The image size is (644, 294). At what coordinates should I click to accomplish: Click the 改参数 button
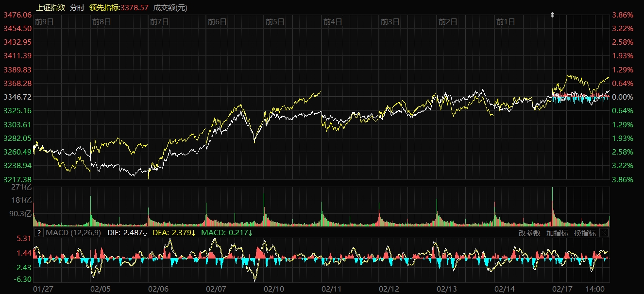529,233
